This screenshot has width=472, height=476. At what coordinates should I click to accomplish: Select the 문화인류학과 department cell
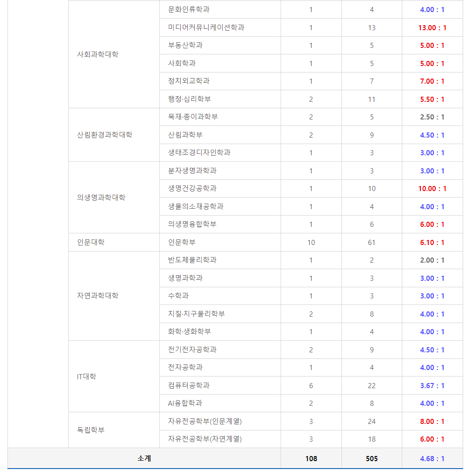tap(187, 9)
